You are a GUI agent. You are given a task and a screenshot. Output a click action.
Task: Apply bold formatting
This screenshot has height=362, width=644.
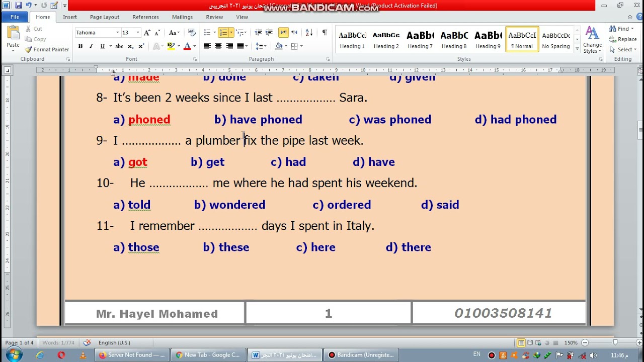click(80, 46)
